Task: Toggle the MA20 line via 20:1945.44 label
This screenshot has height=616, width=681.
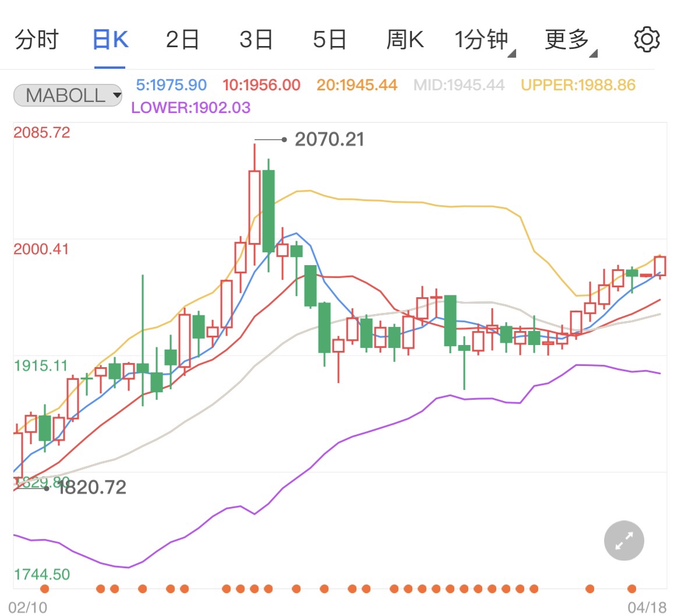Action: pos(357,85)
